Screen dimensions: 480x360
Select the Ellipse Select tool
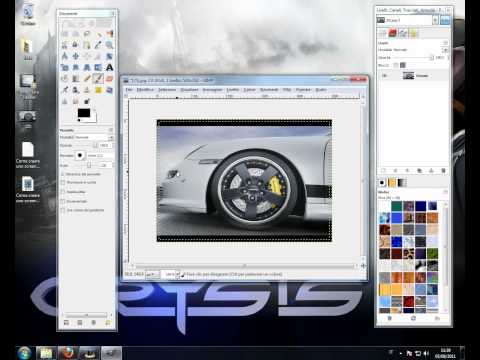[76, 34]
